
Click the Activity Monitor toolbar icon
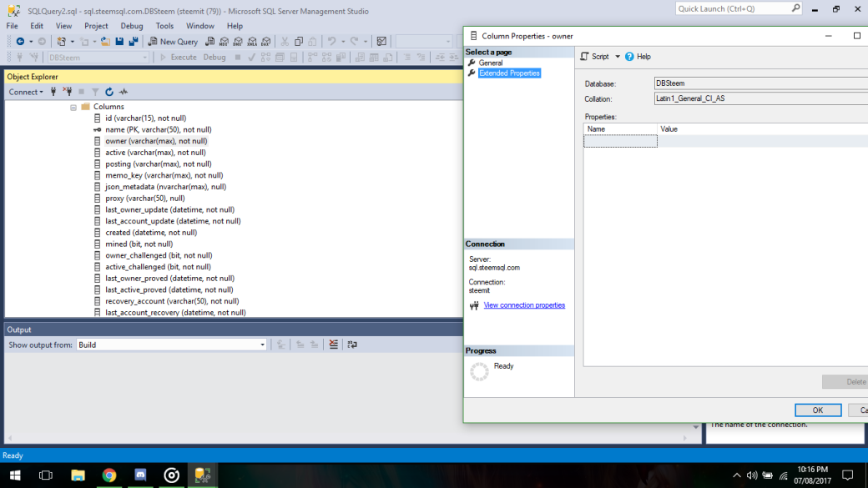coord(381,42)
